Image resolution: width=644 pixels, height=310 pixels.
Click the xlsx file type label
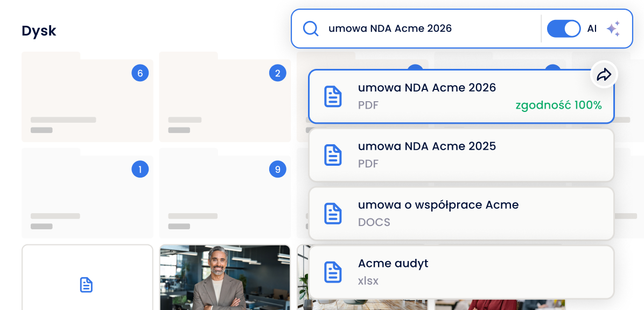(x=368, y=281)
